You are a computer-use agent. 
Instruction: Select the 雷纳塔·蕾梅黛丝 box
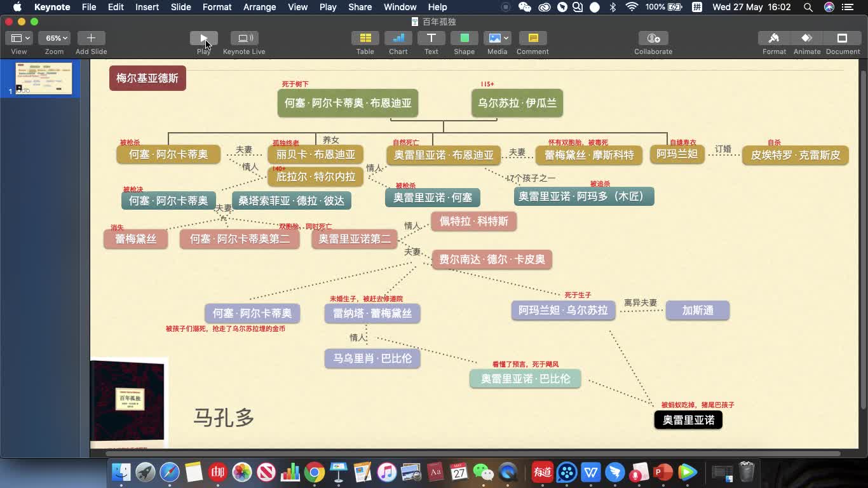(x=372, y=313)
